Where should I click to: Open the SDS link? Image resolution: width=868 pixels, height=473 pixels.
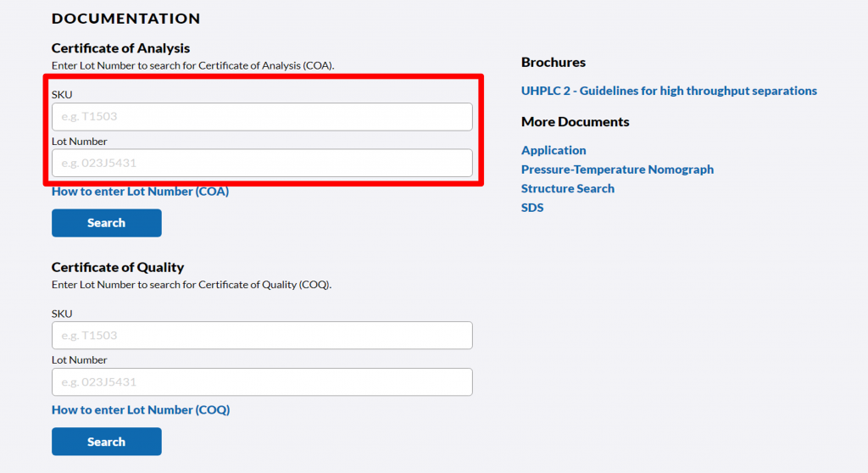click(x=532, y=208)
